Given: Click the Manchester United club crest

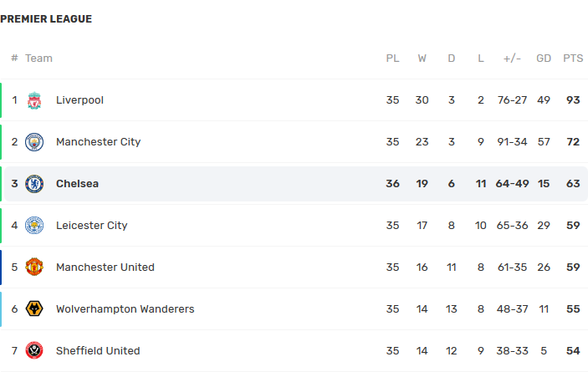Looking at the screenshot, I should tap(34, 268).
